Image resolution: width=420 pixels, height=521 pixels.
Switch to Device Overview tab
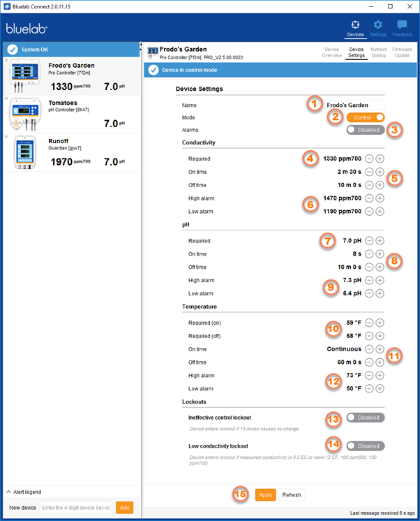pos(331,52)
